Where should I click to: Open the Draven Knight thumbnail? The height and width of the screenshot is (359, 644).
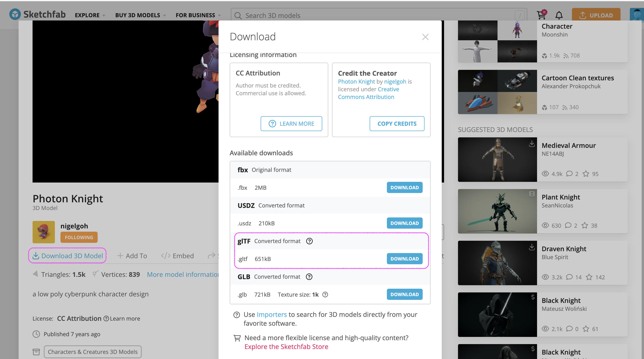497,263
